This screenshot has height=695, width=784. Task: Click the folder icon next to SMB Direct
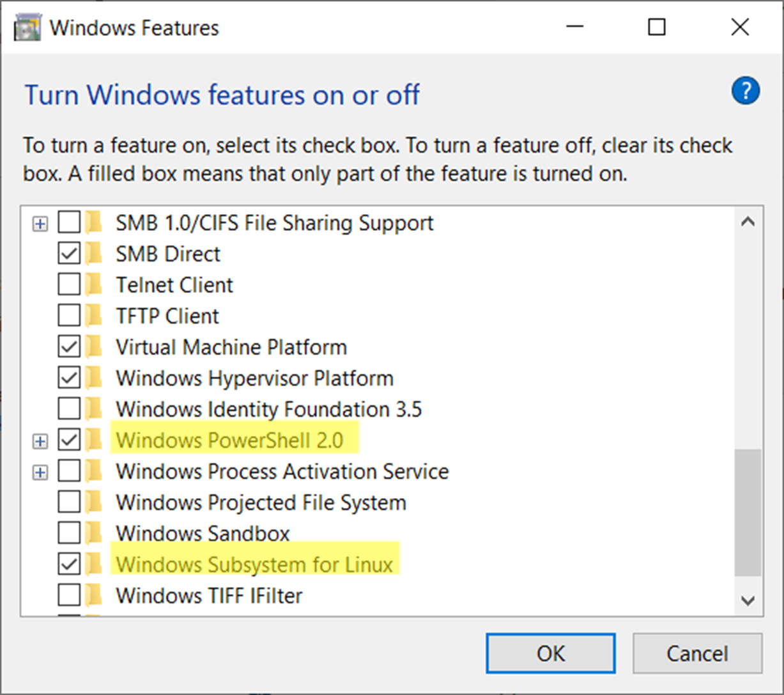point(95,254)
